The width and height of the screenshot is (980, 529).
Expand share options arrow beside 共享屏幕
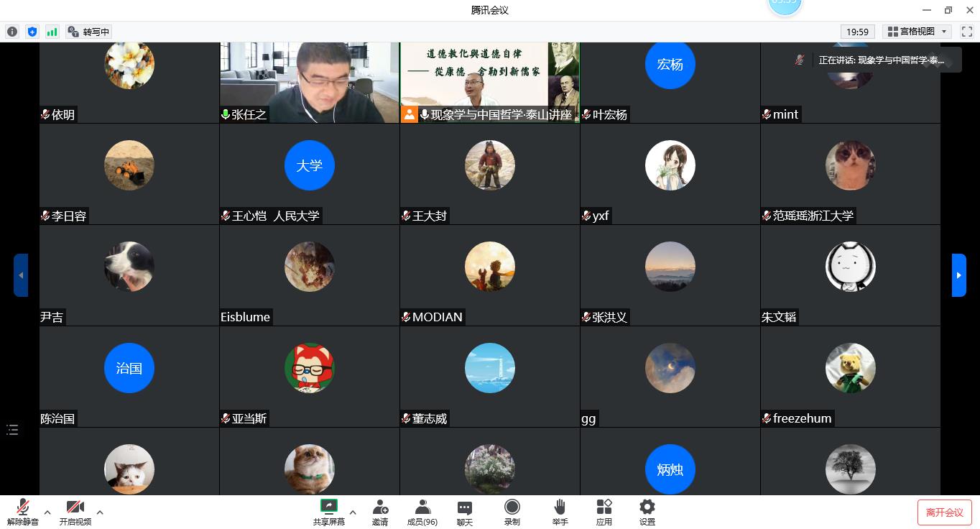[x=353, y=512]
